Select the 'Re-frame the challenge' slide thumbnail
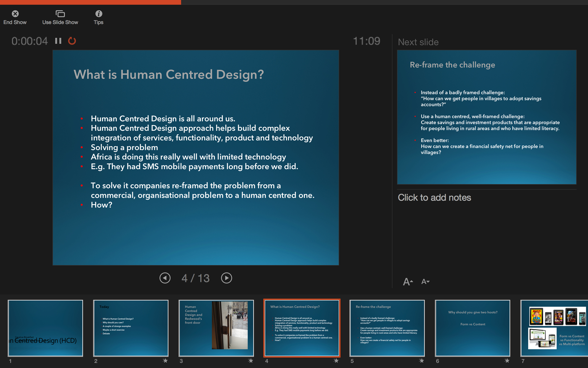Screen dimensions: 588x368 pyautogui.click(x=387, y=328)
